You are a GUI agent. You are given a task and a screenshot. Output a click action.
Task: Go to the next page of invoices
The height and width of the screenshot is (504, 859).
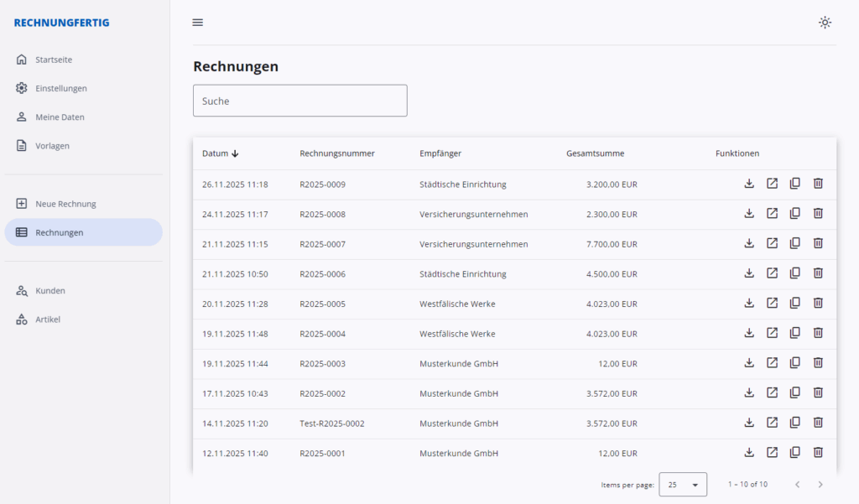tap(820, 485)
